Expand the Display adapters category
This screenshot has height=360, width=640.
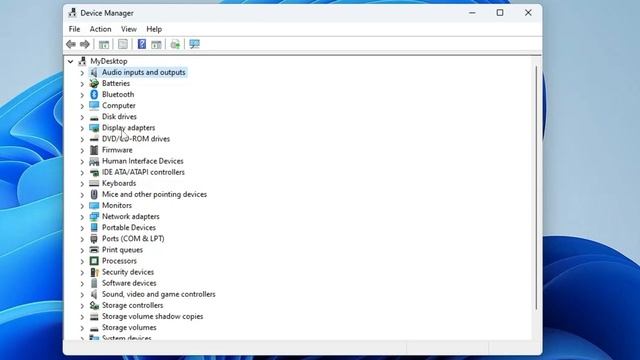tap(82, 128)
